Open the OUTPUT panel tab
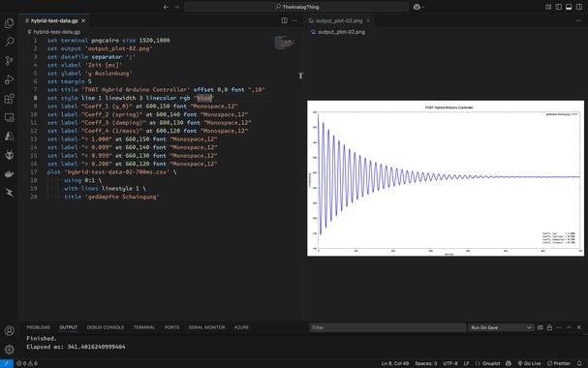The height and width of the screenshot is (368, 588). [68, 327]
